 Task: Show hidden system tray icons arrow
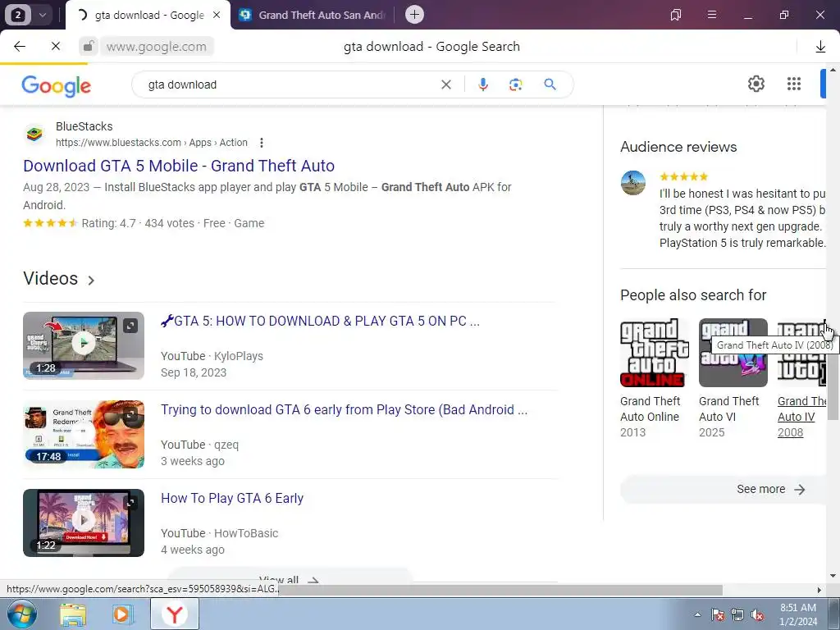pos(697,614)
